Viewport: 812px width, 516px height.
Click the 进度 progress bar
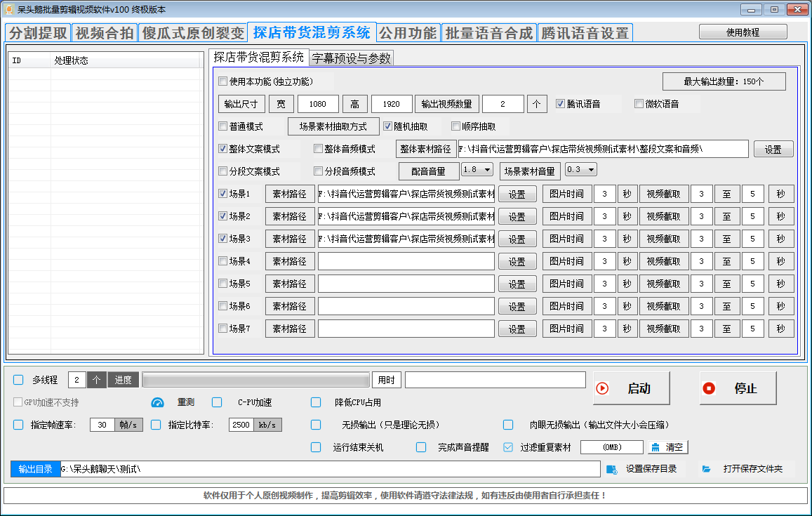[x=256, y=379]
